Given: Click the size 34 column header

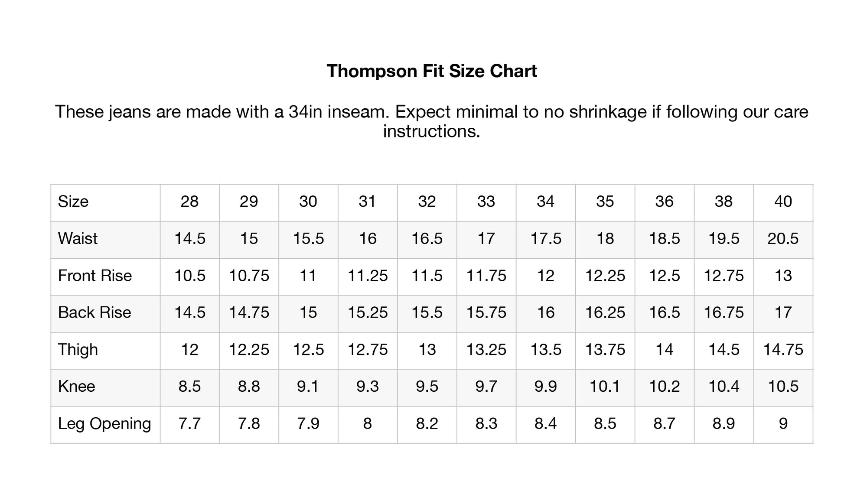Looking at the screenshot, I should 545,202.
